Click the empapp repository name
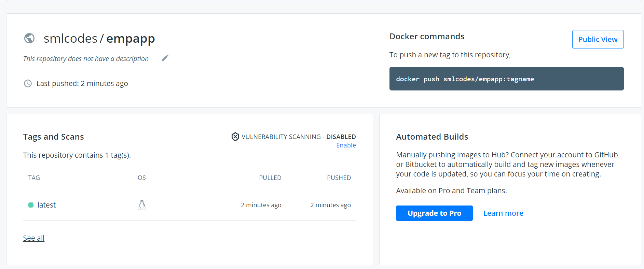Viewport: 644px width, 269px height. 131,39
